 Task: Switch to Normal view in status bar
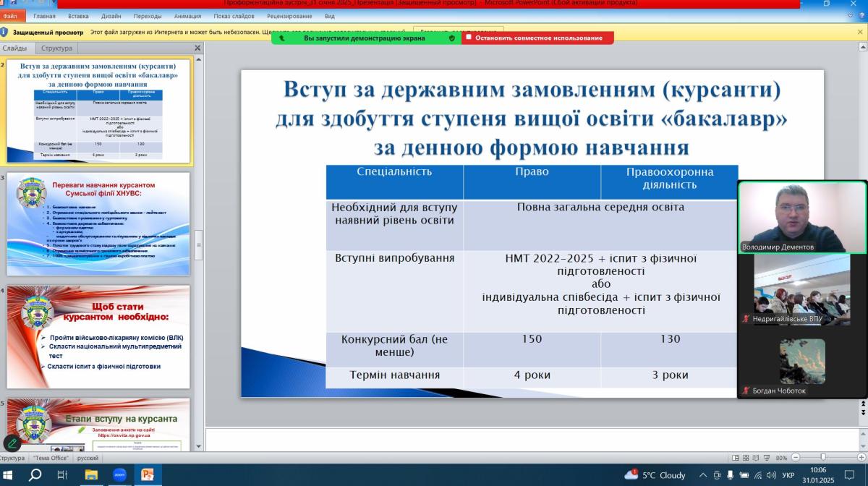pos(736,458)
